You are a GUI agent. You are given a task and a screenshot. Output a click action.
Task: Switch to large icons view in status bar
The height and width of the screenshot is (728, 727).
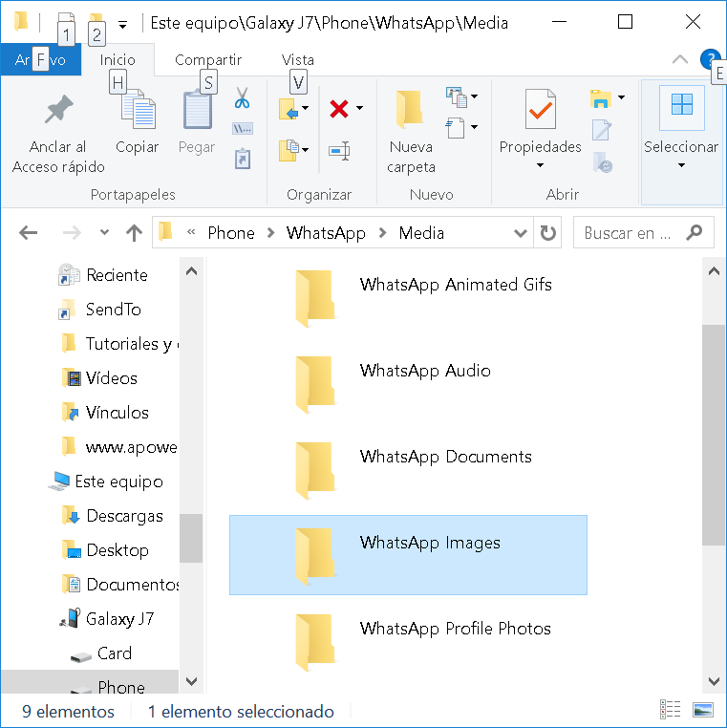click(x=703, y=710)
